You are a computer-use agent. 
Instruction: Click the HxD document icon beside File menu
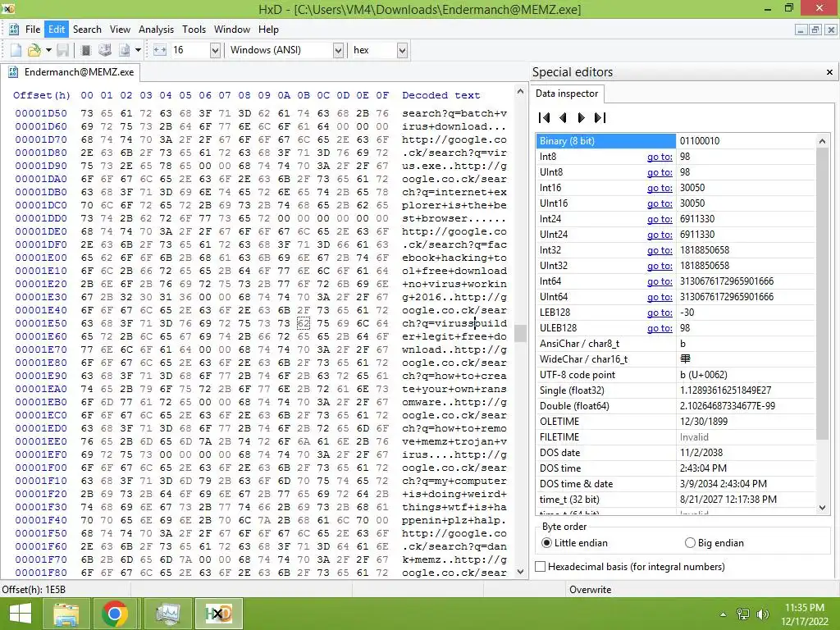point(14,30)
